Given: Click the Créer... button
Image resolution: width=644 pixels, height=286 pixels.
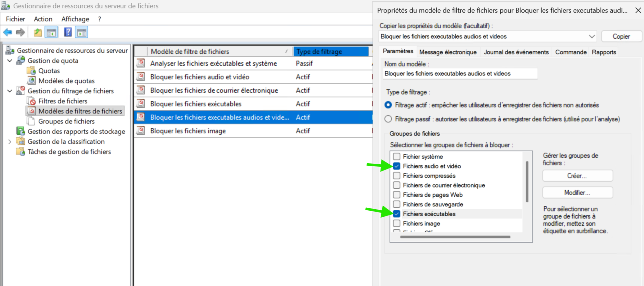Looking at the screenshot, I should click(577, 176).
